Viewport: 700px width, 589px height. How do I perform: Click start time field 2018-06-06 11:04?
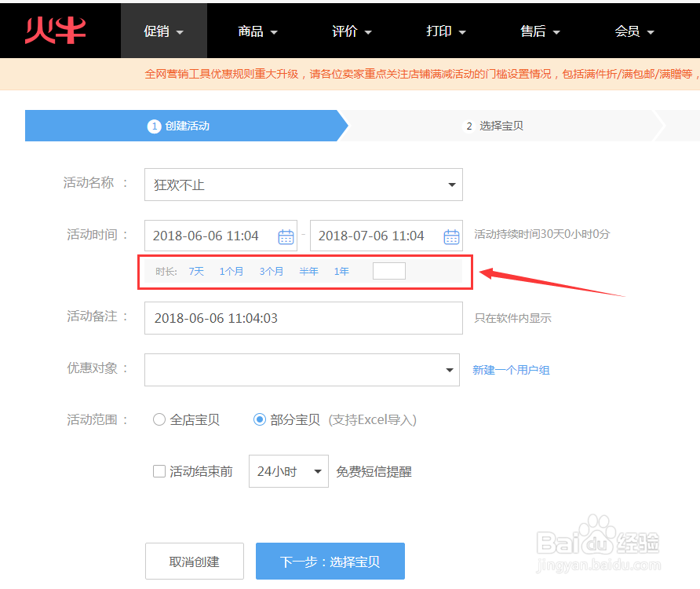pyautogui.click(x=221, y=236)
